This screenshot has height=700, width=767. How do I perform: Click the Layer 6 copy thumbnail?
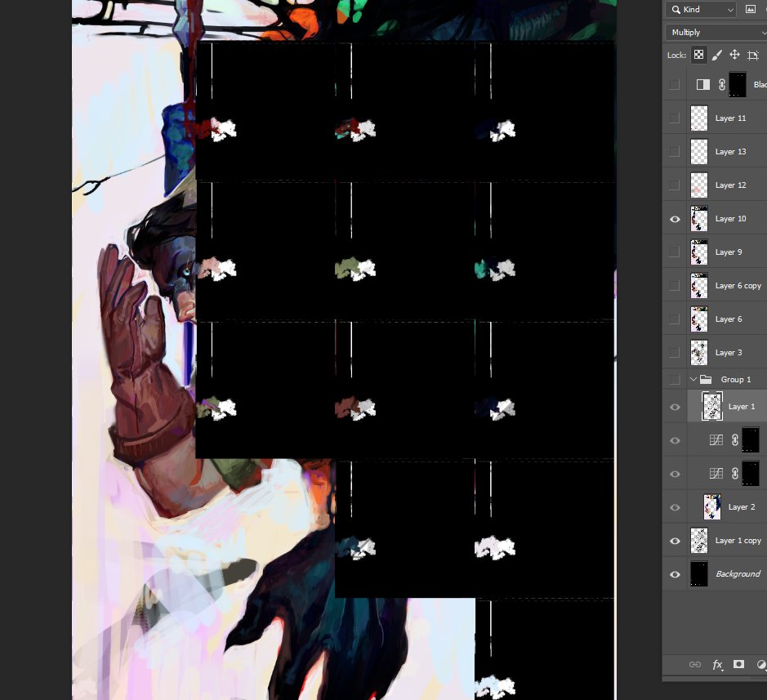pos(699,285)
